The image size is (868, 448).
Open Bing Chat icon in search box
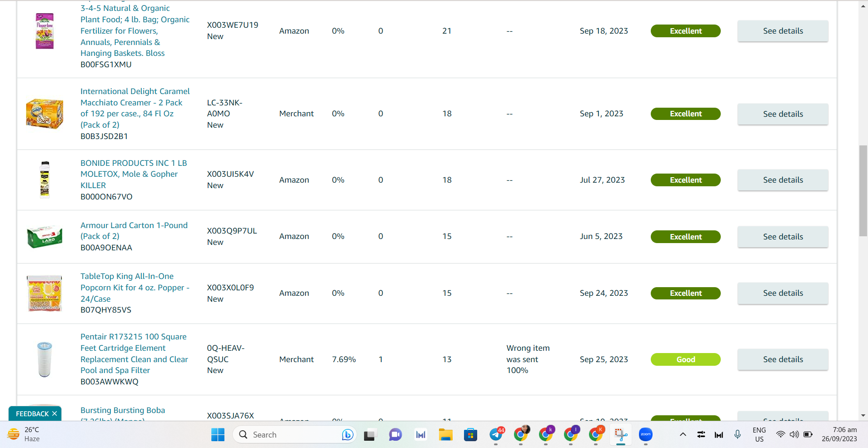point(348,435)
